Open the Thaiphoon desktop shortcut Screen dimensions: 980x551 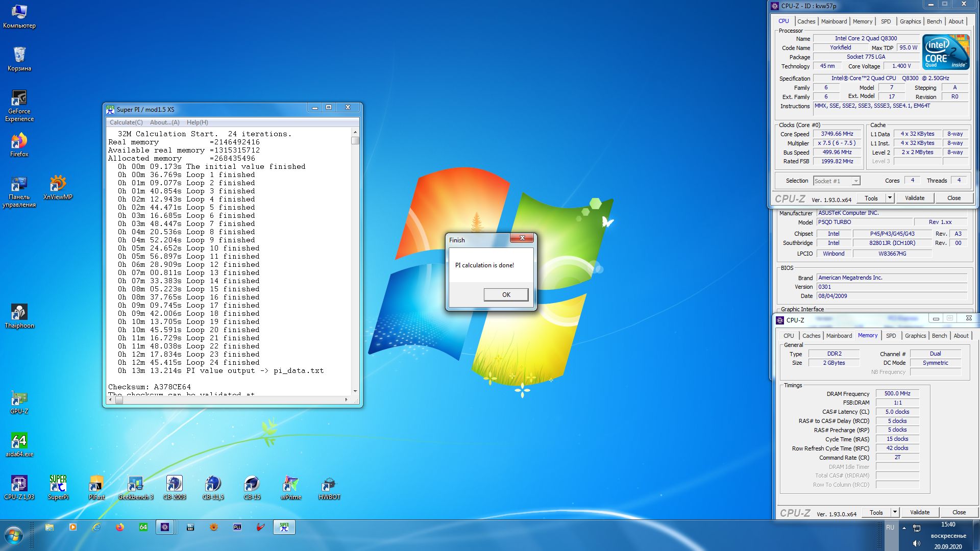click(19, 316)
